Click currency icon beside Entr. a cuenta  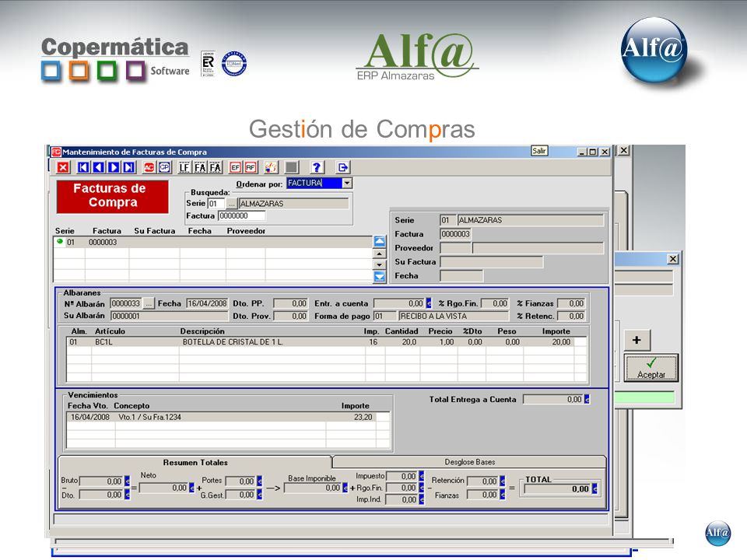429,303
